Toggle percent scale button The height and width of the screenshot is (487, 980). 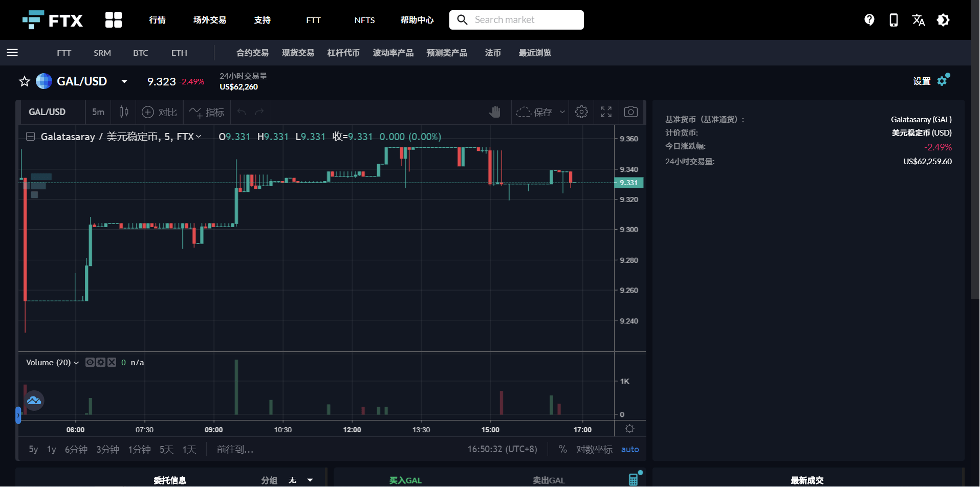(x=562, y=449)
